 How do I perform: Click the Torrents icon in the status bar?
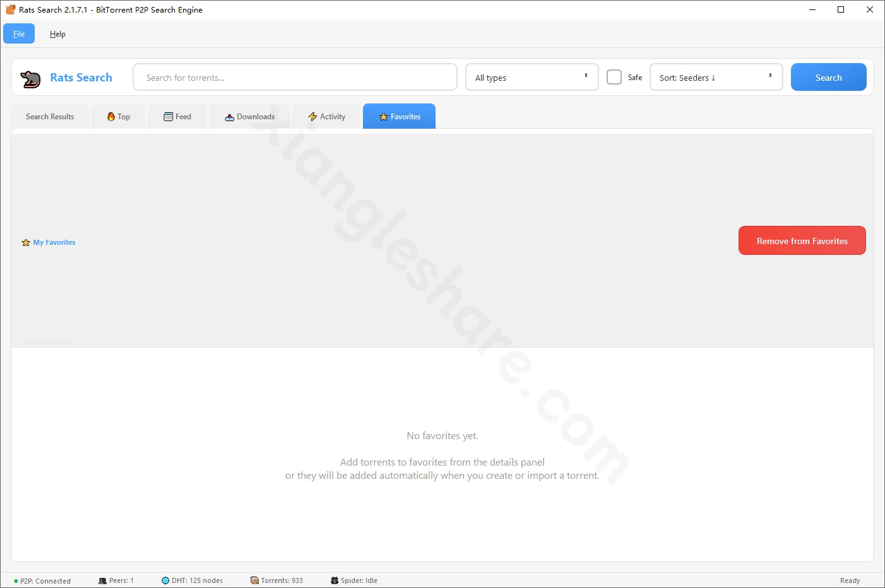coord(254,580)
